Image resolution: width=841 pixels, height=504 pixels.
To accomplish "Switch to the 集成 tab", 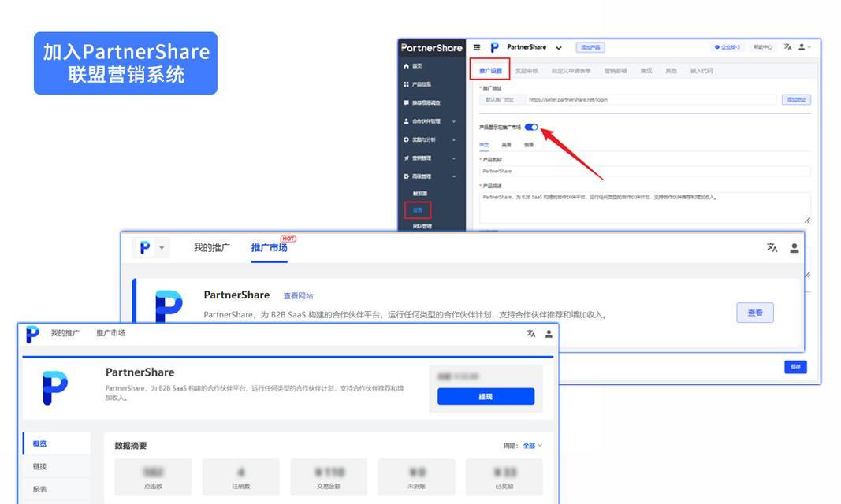I will tap(646, 71).
